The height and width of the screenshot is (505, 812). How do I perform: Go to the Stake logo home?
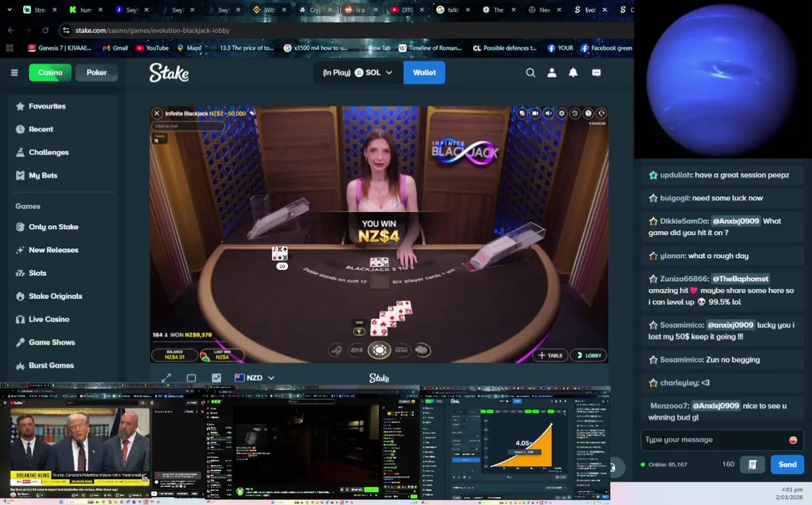point(169,72)
